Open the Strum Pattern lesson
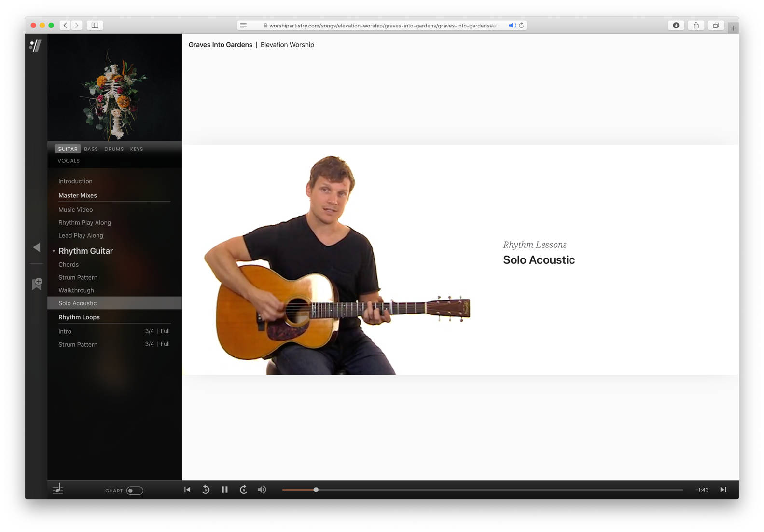This screenshot has height=532, width=764. pyautogui.click(x=78, y=277)
